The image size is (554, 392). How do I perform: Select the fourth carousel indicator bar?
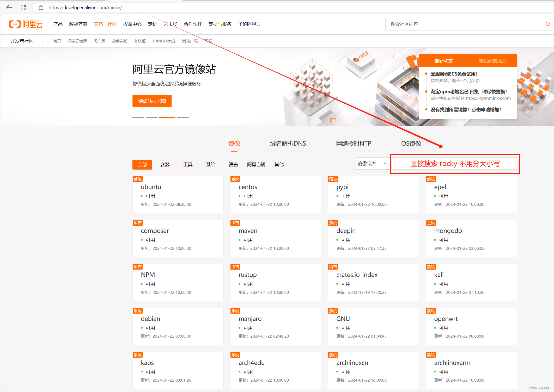(x=183, y=117)
